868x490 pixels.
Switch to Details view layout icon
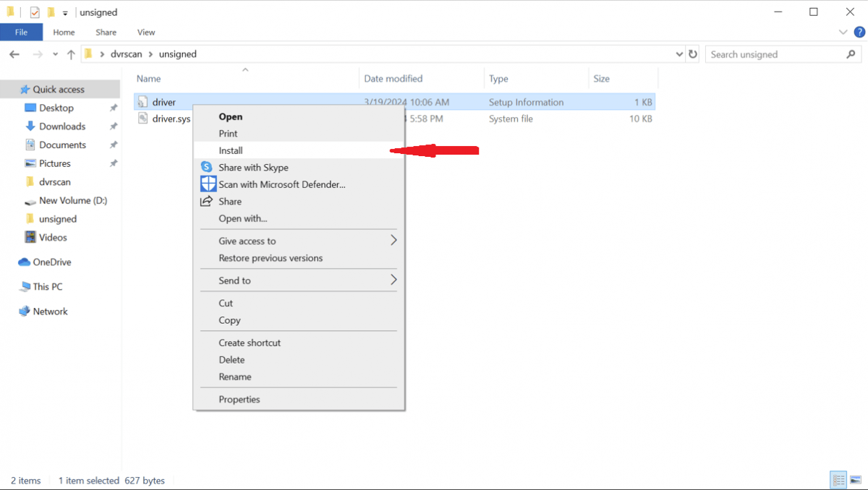coord(838,480)
